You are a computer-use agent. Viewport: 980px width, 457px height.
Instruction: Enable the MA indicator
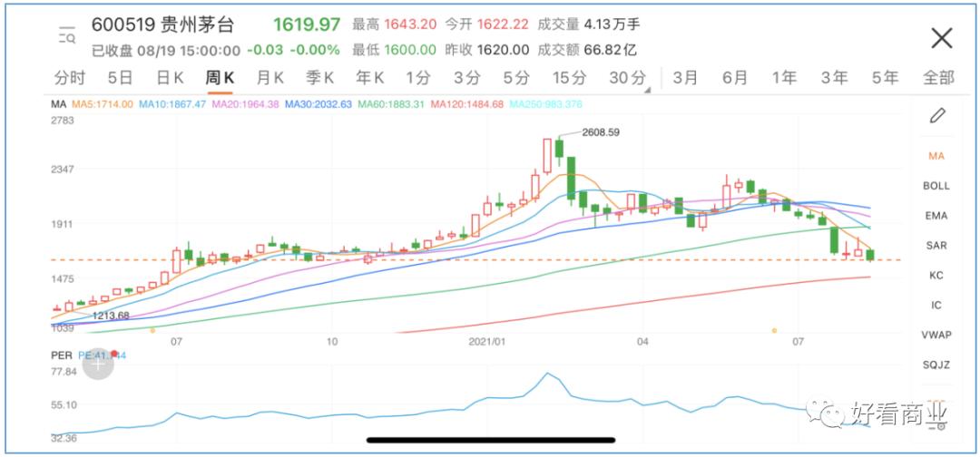pos(936,156)
